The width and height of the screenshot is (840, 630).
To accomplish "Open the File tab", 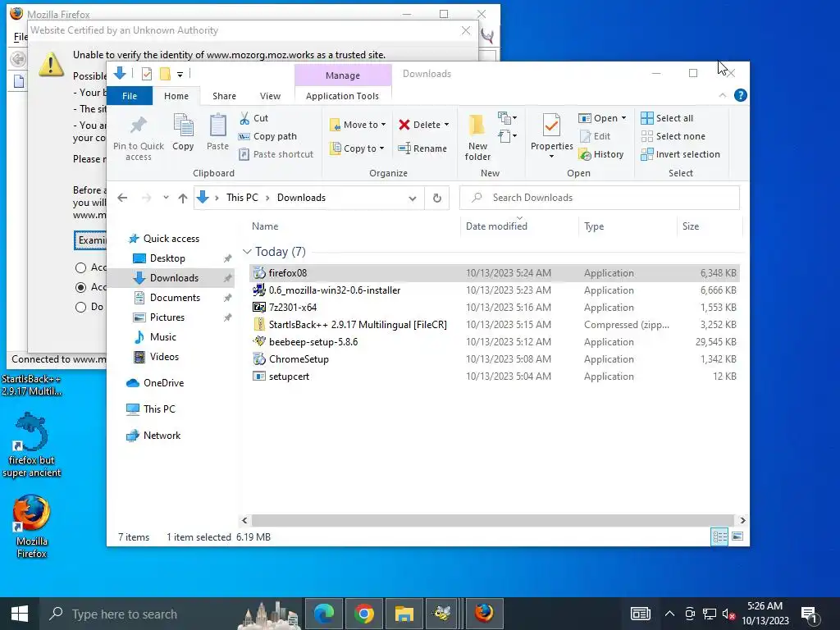I will pos(130,96).
